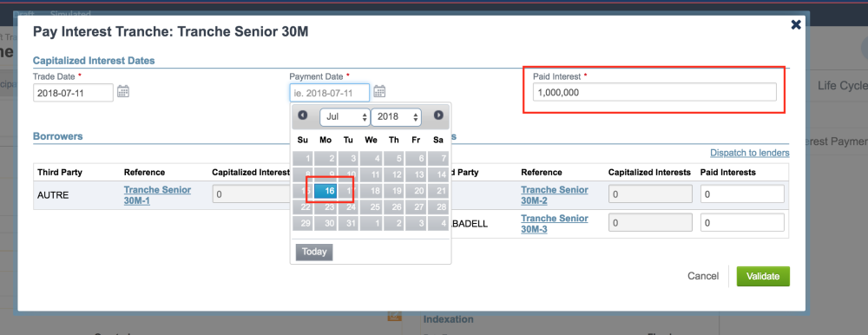Go to next month in datepicker
This screenshot has width=868, height=335.
point(438,115)
